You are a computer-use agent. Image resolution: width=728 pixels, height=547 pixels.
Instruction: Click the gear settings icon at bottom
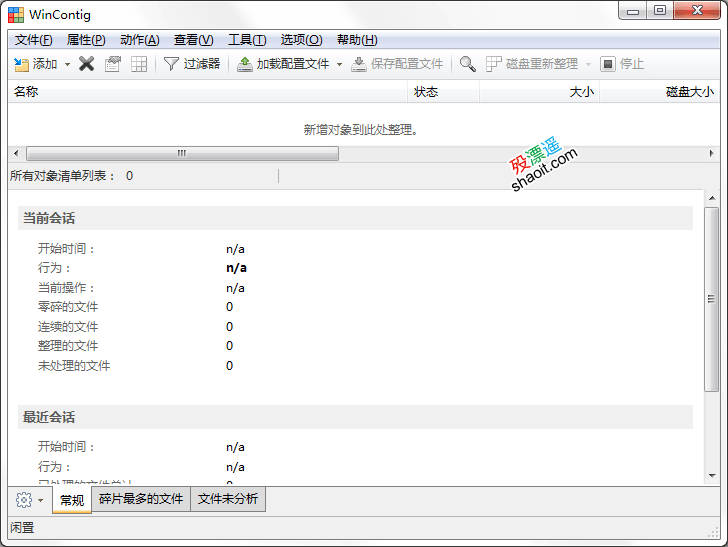(x=24, y=500)
